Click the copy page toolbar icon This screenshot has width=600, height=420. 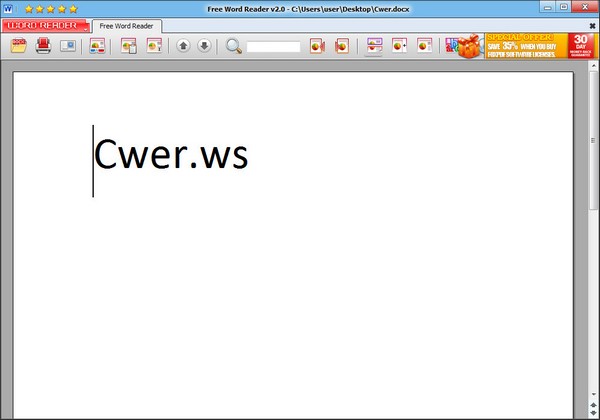pos(129,46)
